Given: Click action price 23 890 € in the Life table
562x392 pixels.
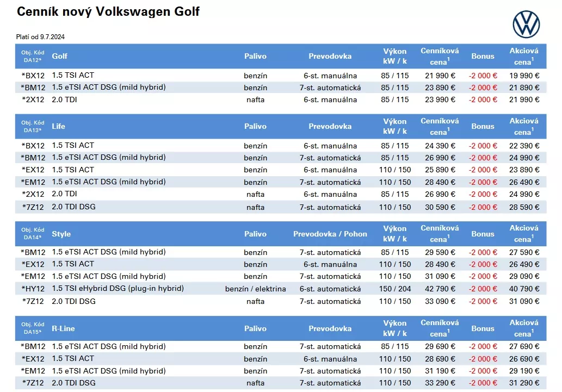Looking at the screenshot, I should [x=524, y=170].
